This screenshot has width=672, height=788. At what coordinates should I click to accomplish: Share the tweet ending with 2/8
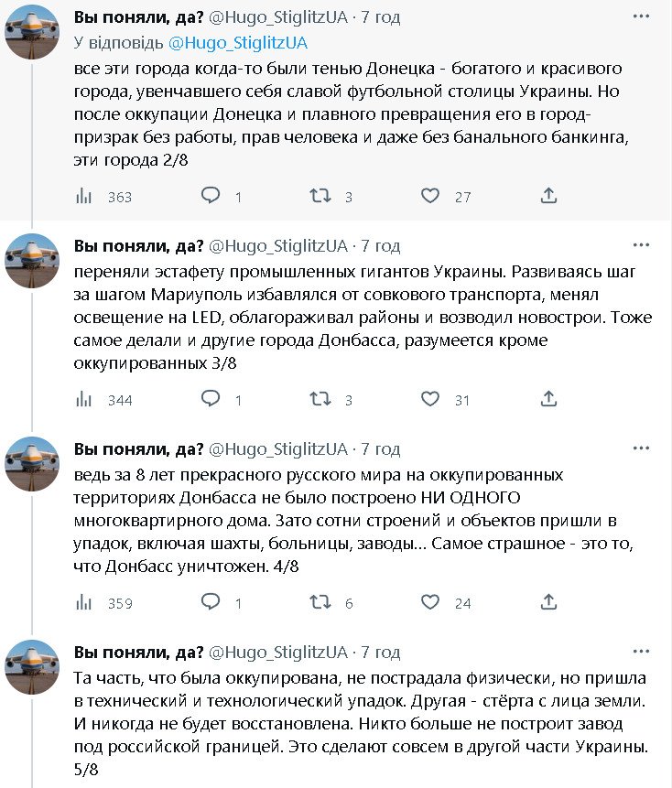click(x=548, y=196)
